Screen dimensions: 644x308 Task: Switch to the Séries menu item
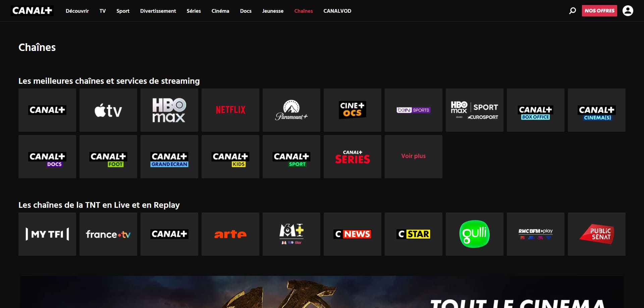point(194,11)
